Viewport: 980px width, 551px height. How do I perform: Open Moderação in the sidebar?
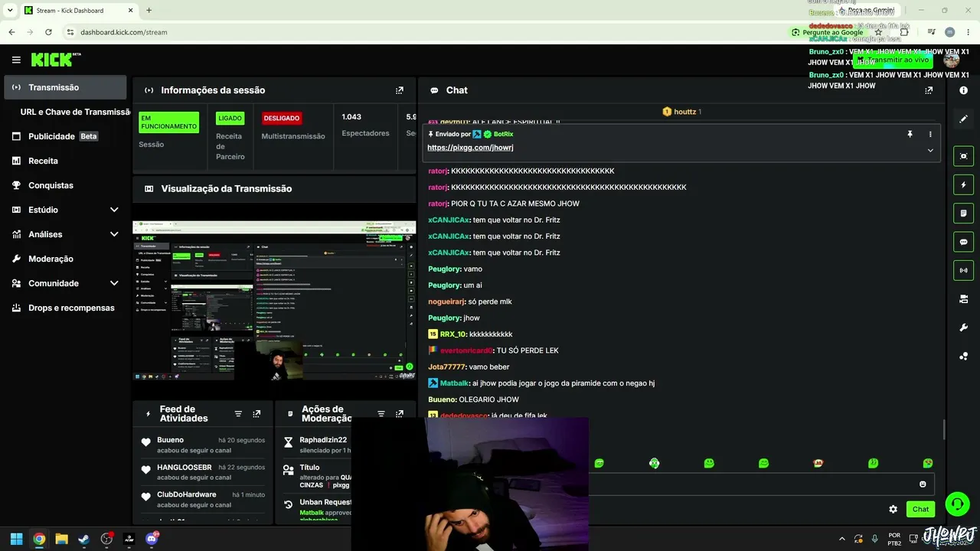tap(65, 259)
